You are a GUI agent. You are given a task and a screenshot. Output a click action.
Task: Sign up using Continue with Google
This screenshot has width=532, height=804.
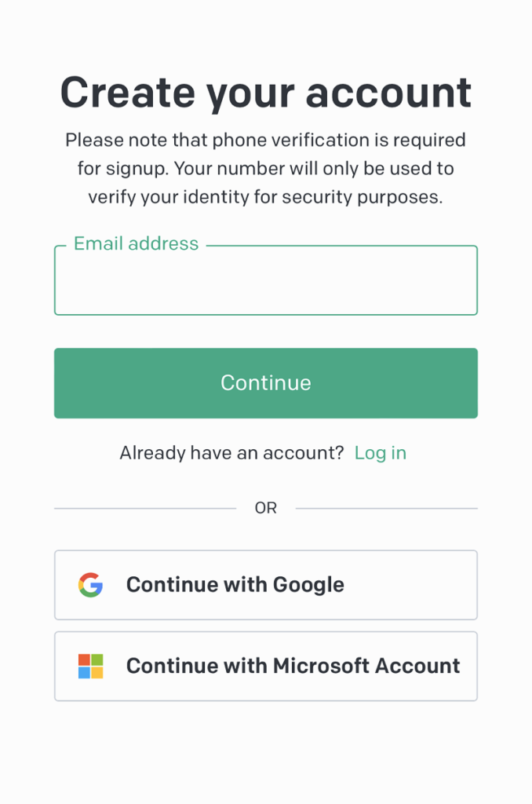[x=265, y=585]
